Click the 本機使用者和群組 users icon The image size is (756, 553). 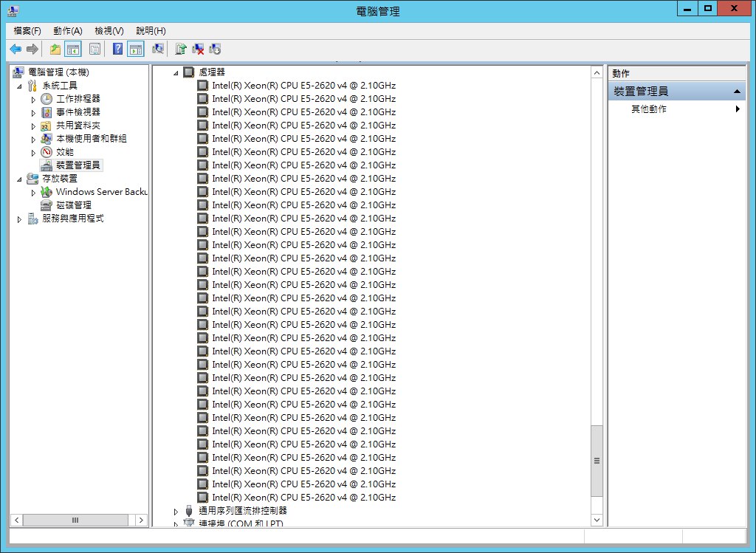pyautogui.click(x=47, y=139)
